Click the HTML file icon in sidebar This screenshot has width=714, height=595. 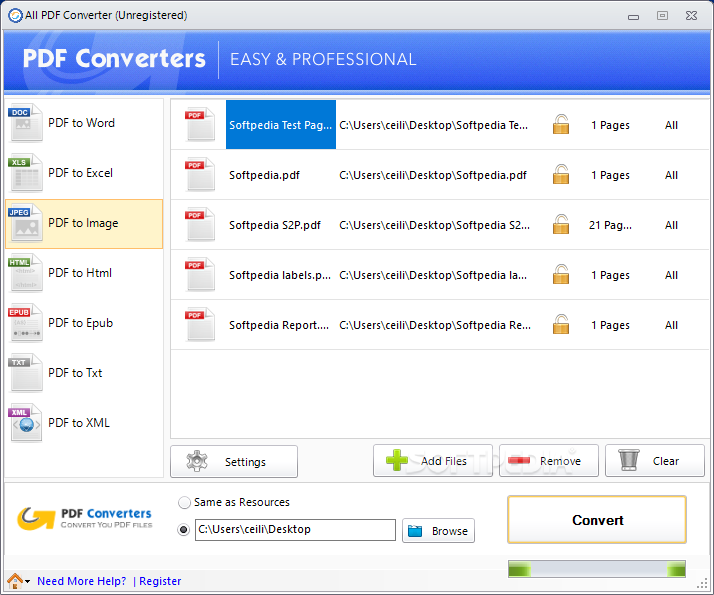26,273
